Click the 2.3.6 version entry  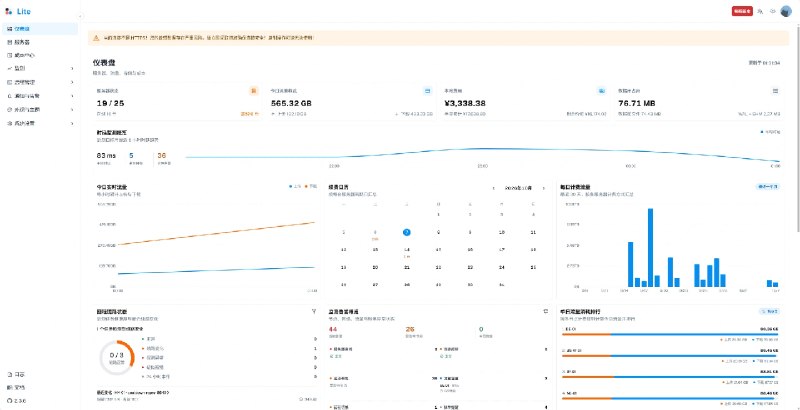pos(16,401)
